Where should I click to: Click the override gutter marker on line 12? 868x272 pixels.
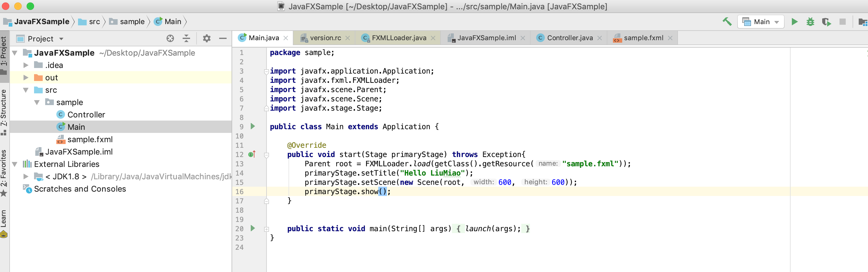point(252,155)
